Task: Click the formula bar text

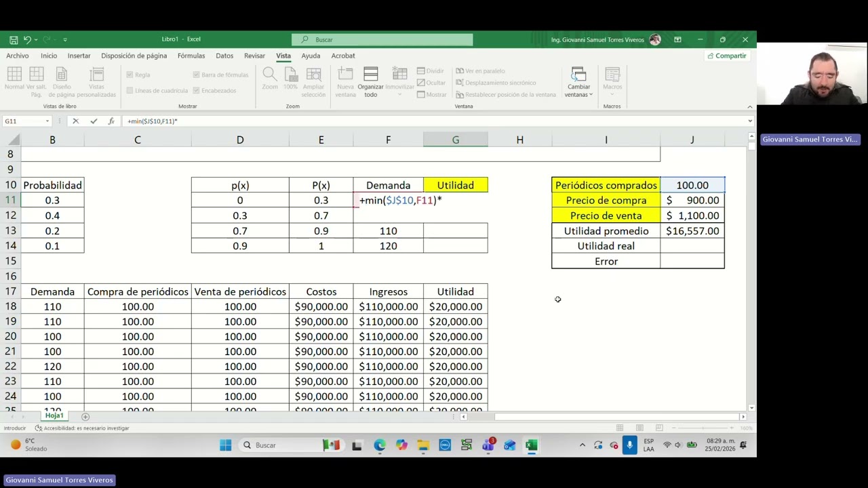Action: tap(152, 121)
